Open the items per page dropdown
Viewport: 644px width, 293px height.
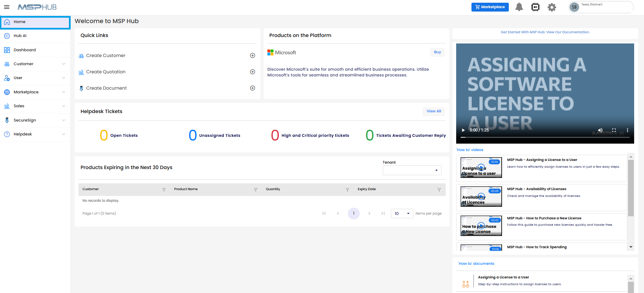click(x=402, y=214)
